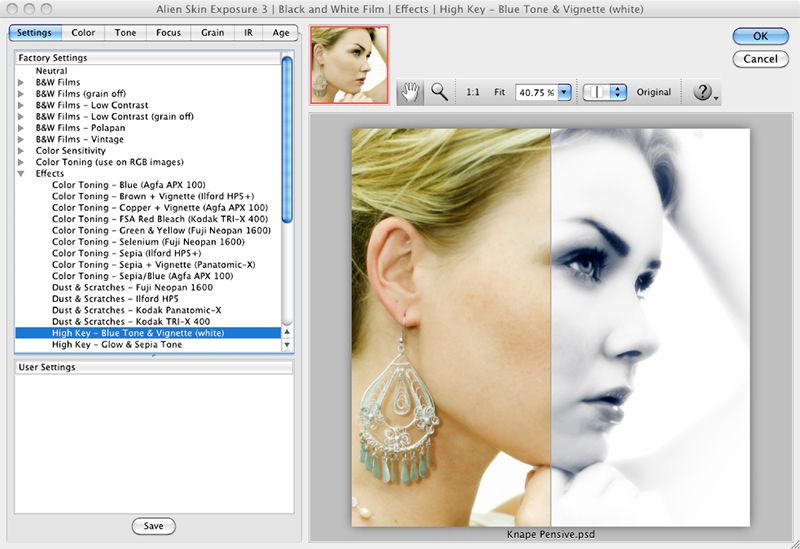Open the Help question mark menu
The width and height of the screenshot is (800, 549).
(x=706, y=92)
